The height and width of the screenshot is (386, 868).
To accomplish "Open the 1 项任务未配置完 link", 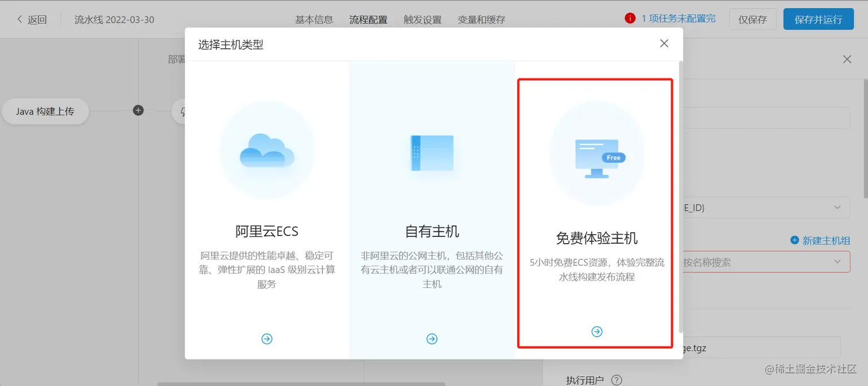I will (x=679, y=18).
